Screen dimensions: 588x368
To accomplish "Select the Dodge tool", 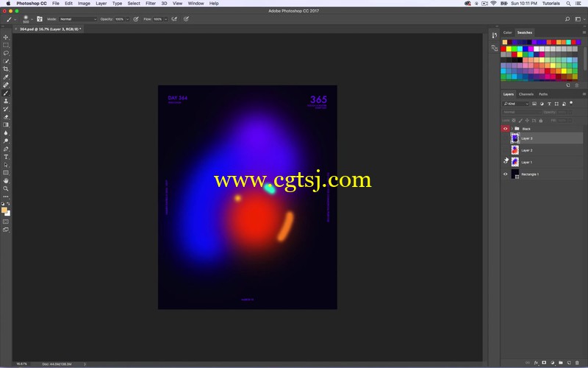I will [6, 141].
